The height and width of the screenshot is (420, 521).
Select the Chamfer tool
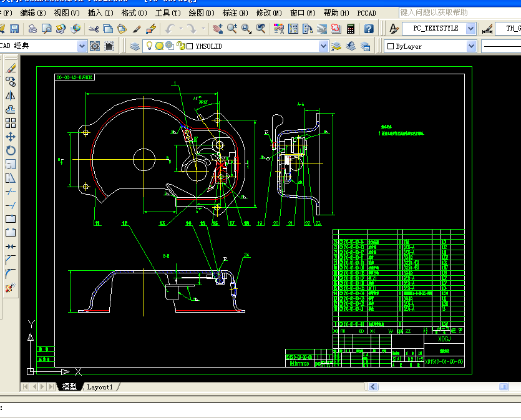point(11,260)
